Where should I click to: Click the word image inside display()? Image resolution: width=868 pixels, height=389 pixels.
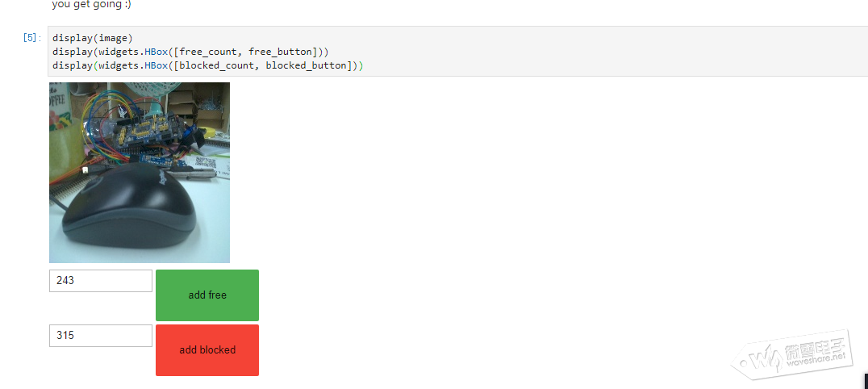113,38
